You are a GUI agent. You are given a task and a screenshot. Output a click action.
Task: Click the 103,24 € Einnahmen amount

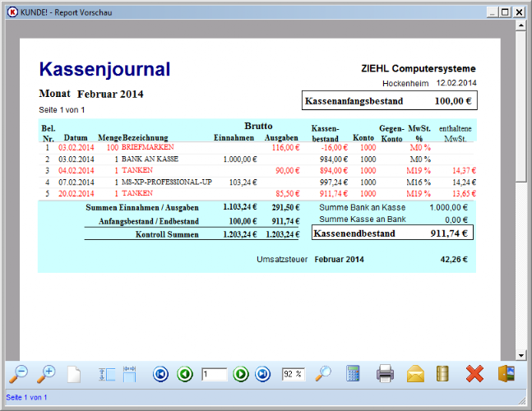click(x=243, y=182)
